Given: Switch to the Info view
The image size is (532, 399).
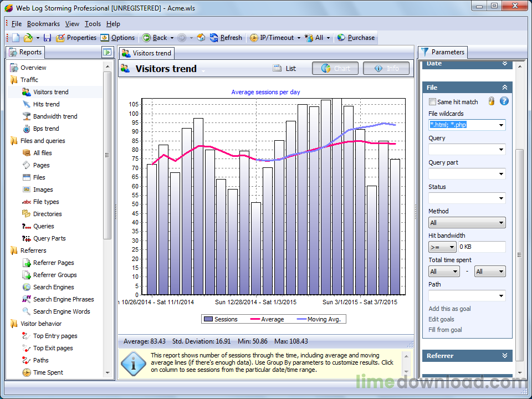Looking at the screenshot, I should pos(386,69).
